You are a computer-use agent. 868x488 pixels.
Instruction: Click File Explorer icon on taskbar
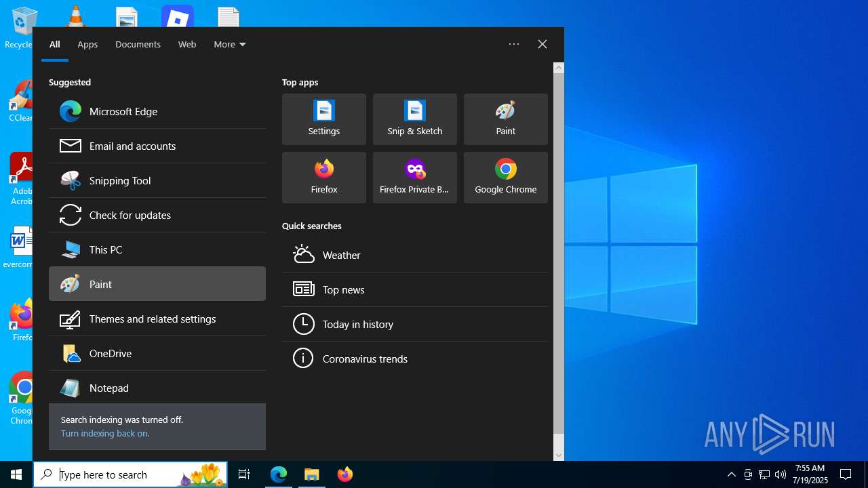[x=312, y=474]
